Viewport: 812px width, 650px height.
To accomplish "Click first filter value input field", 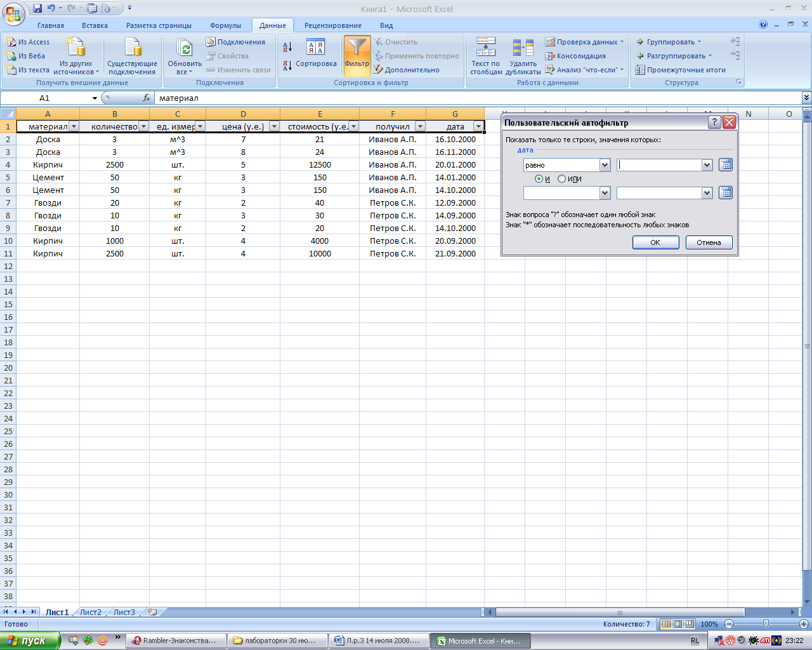I will coord(659,165).
